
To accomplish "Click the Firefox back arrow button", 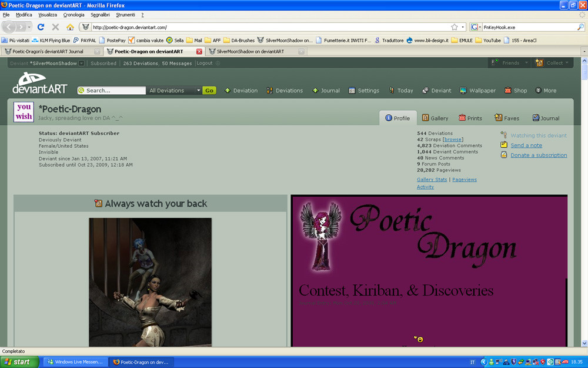I will point(9,27).
